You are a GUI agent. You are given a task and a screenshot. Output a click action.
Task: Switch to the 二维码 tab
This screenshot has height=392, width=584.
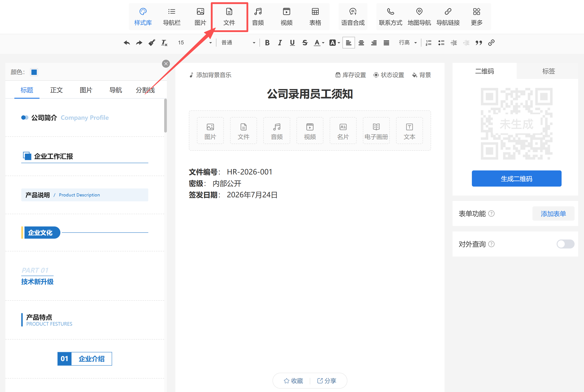tap(484, 71)
